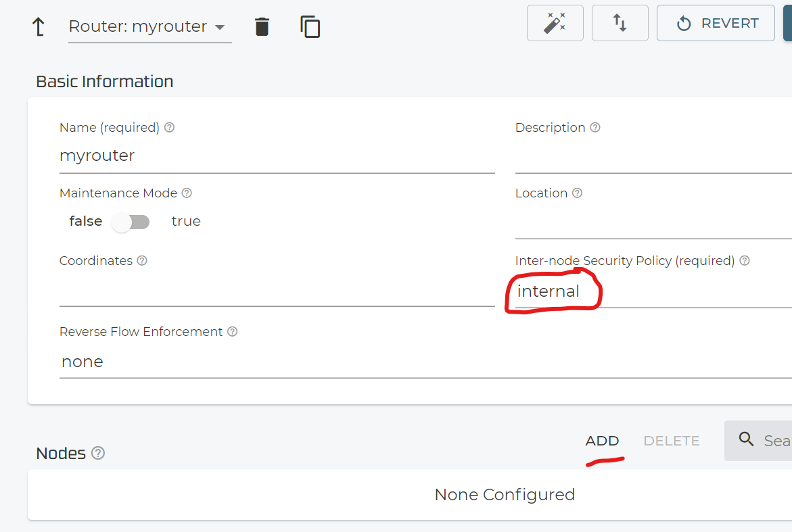Open the Router: myrouter dropdown
This screenshot has height=532, width=792.
click(149, 27)
